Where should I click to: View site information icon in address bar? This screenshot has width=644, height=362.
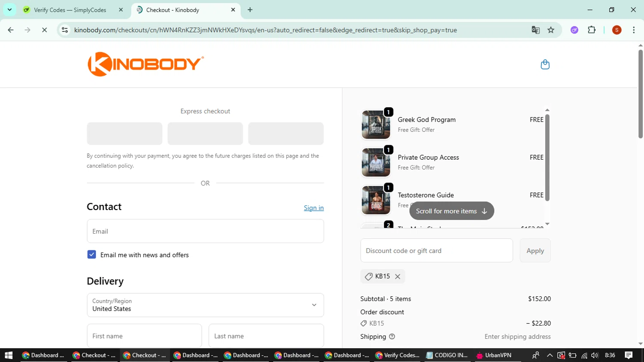point(65,30)
